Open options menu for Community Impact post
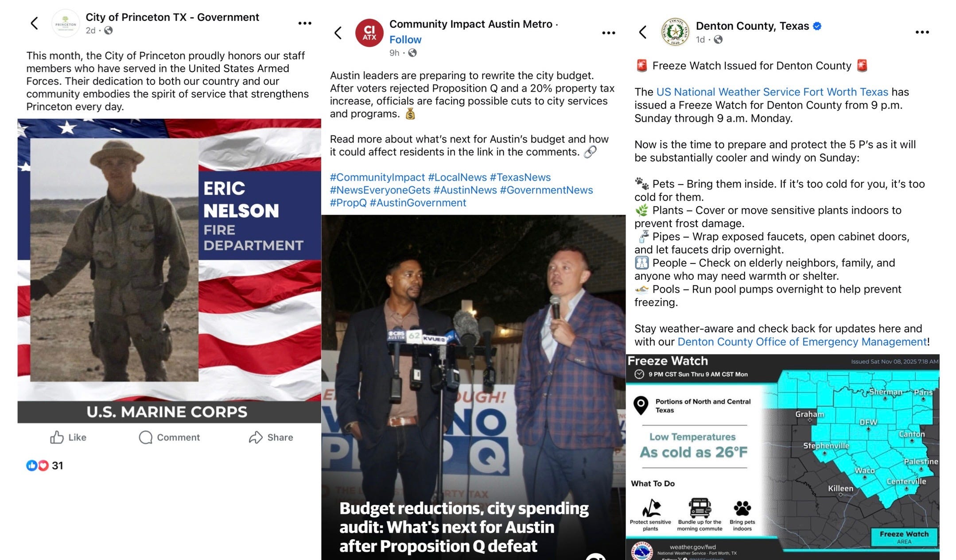This screenshot has width=956, height=560. tap(609, 33)
